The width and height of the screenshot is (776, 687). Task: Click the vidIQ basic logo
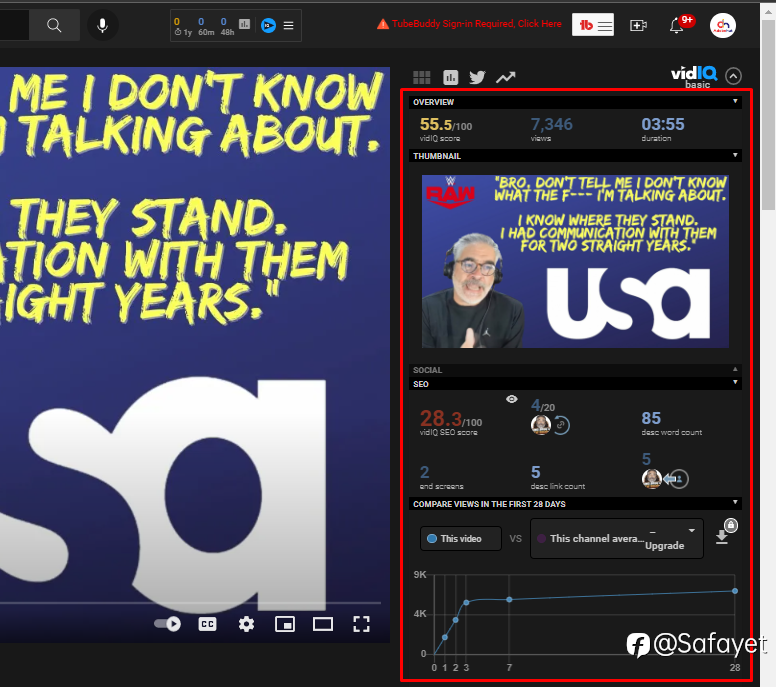694,77
